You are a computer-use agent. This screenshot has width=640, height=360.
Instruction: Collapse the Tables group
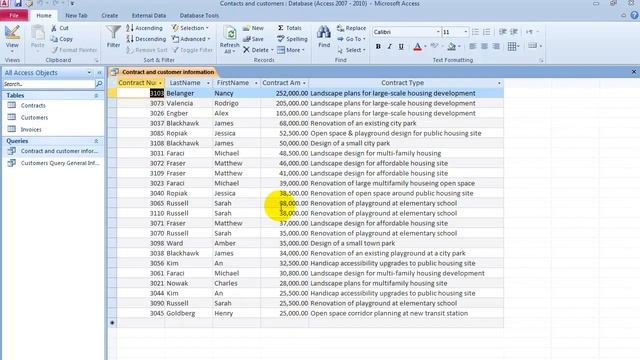coord(96,96)
